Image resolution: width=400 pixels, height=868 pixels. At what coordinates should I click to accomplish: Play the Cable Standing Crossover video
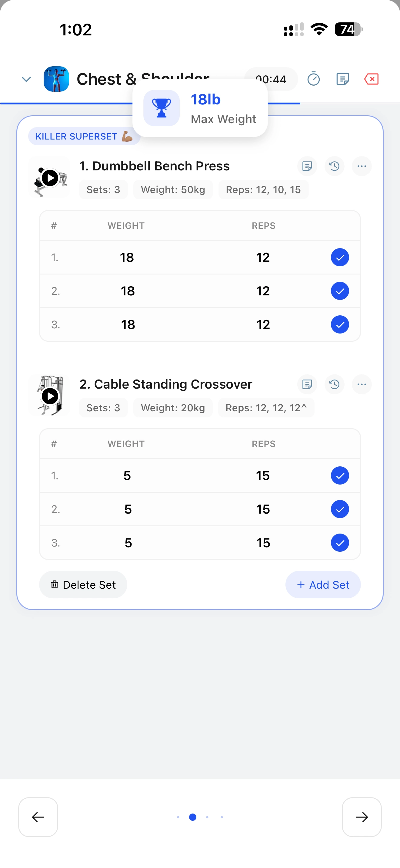50,396
